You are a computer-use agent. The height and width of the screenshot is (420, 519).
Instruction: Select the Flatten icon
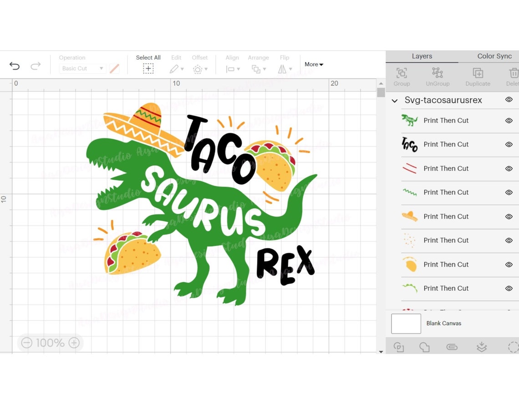point(482,347)
